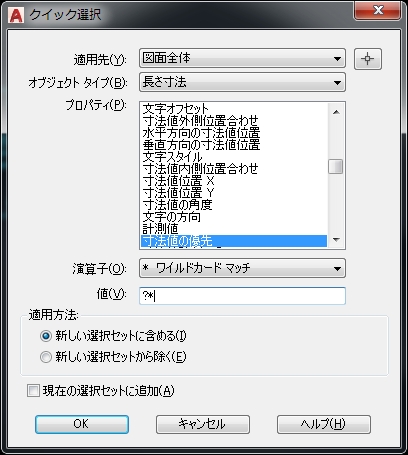The image size is (408, 455).
Task: Click the AutoCAD logo in title bar
Action: pos(16,14)
